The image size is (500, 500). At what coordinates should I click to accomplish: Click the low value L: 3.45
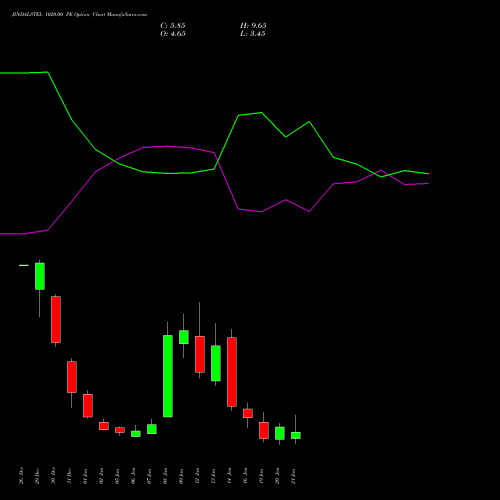(x=253, y=34)
